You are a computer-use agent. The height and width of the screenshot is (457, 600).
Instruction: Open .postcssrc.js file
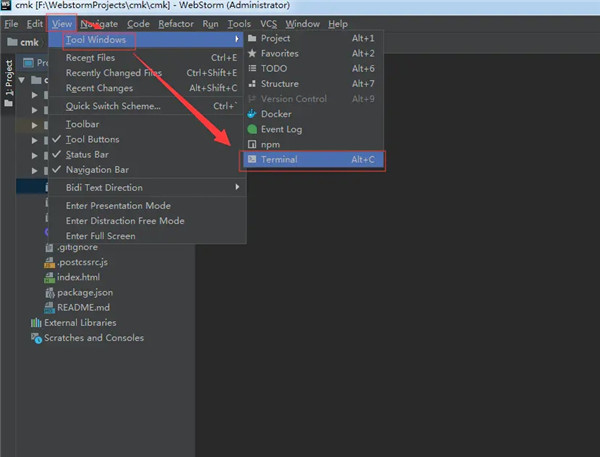pos(82,262)
